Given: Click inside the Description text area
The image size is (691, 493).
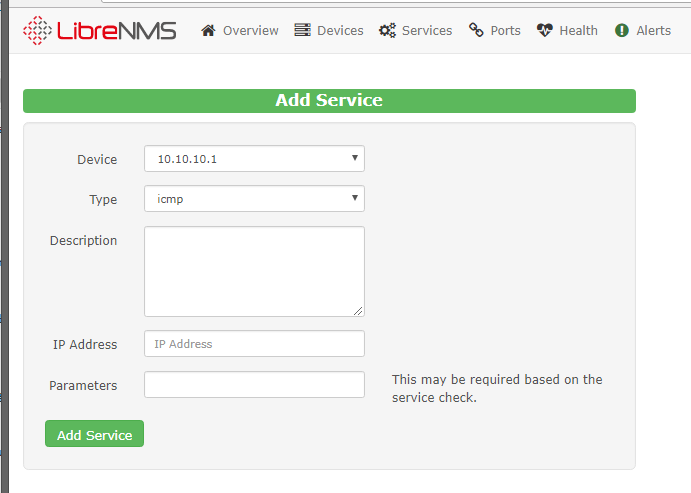Looking at the screenshot, I should pyautogui.click(x=254, y=271).
